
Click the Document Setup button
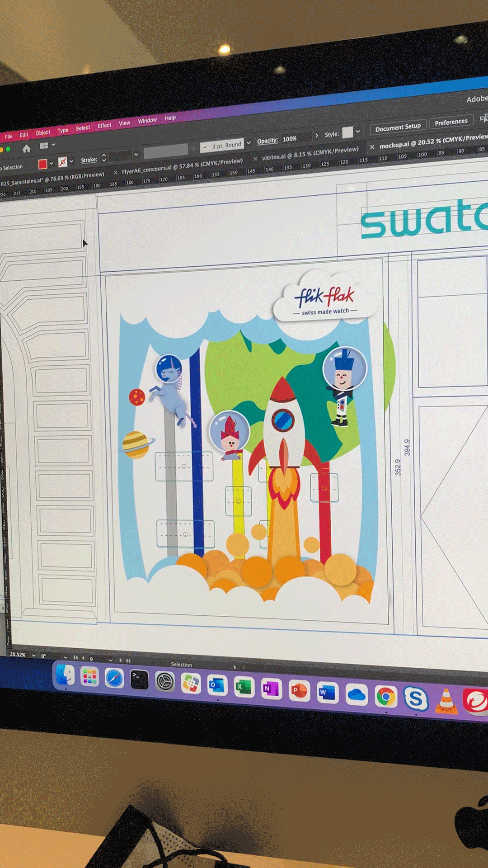coord(398,127)
